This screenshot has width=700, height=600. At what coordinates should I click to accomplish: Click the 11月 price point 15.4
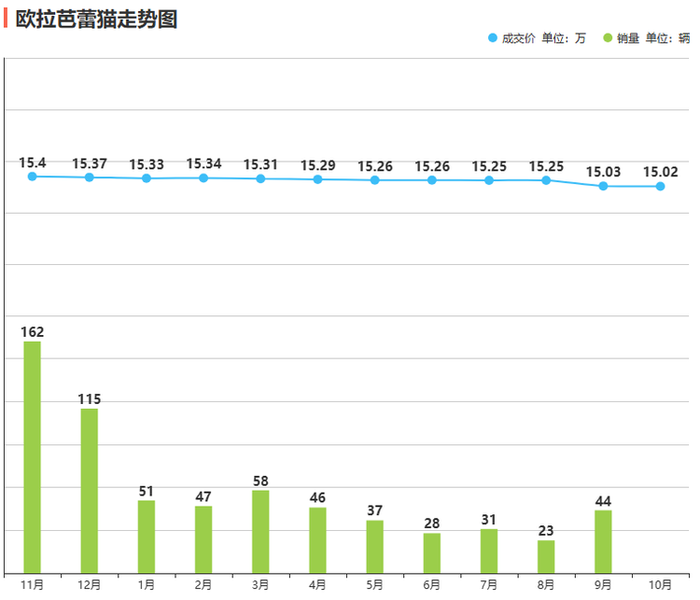pyautogui.click(x=32, y=176)
